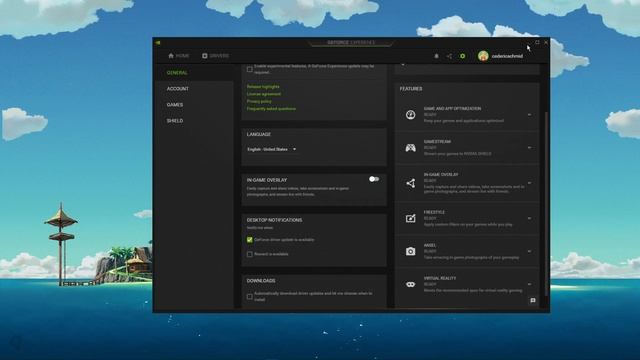The height and width of the screenshot is (360, 640).
Task: Go to the Home tab
Action: 178,56
